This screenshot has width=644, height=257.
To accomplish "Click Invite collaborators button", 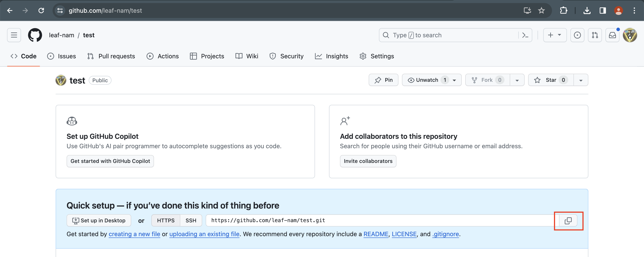I will click(x=368, y=161).
